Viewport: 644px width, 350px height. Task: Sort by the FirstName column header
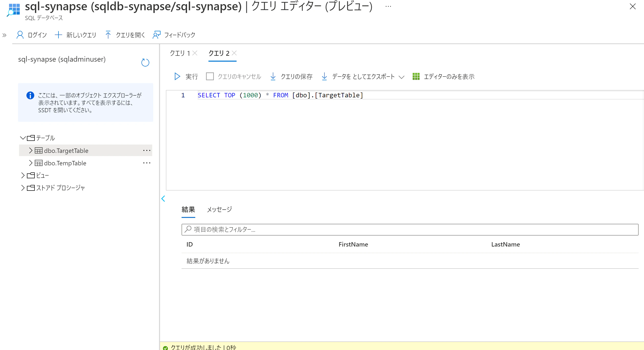pyautogui.click(x=353, y=244)
